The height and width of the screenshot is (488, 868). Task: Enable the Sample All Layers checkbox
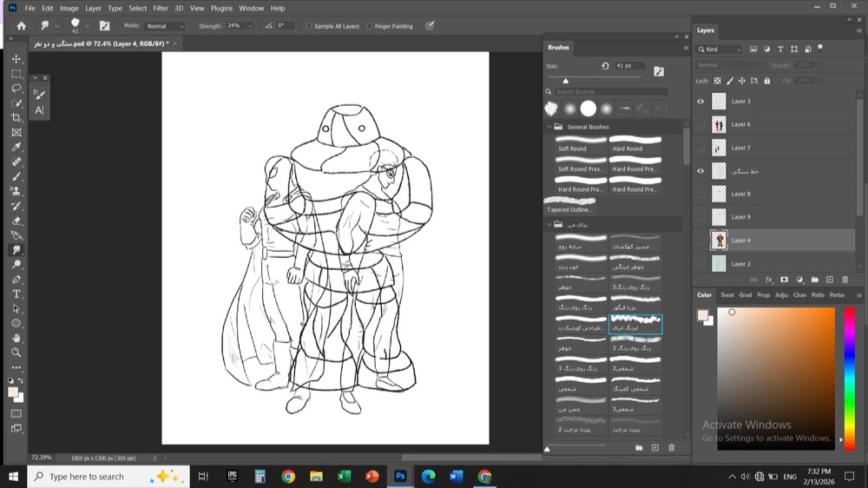[310, 26]
